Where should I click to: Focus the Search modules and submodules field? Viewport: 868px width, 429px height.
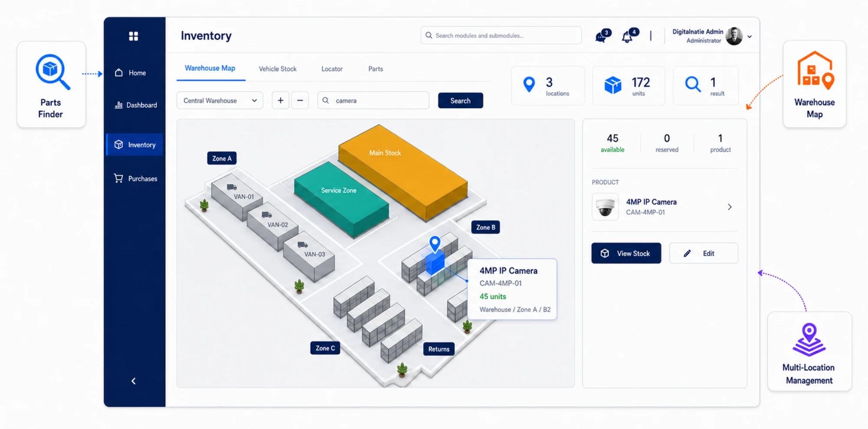tap(501, 35)
